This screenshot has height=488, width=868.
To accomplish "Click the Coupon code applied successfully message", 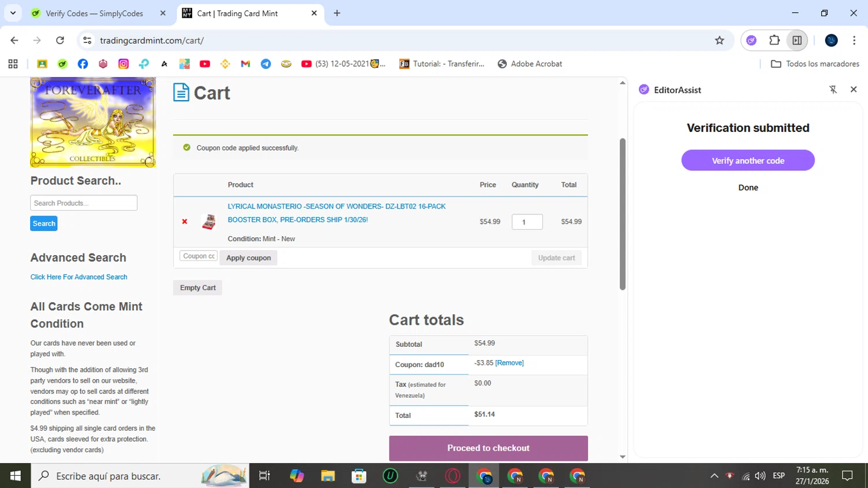I will click(x=248, y=148).
